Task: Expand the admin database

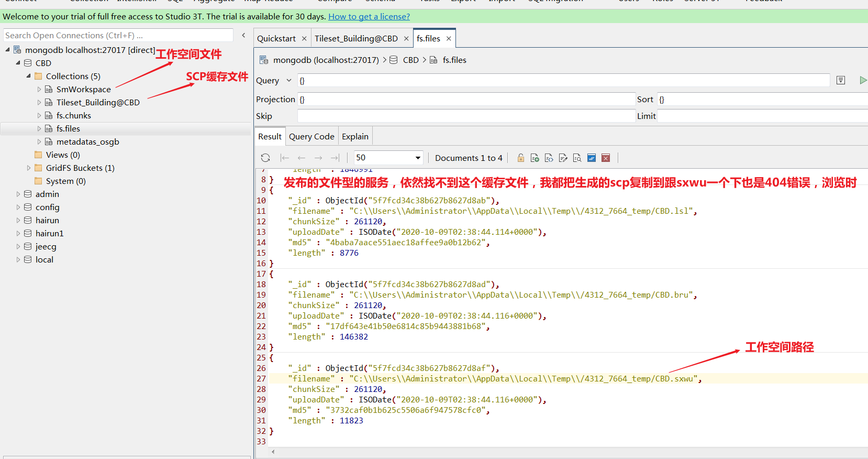Action: [18, 194]
